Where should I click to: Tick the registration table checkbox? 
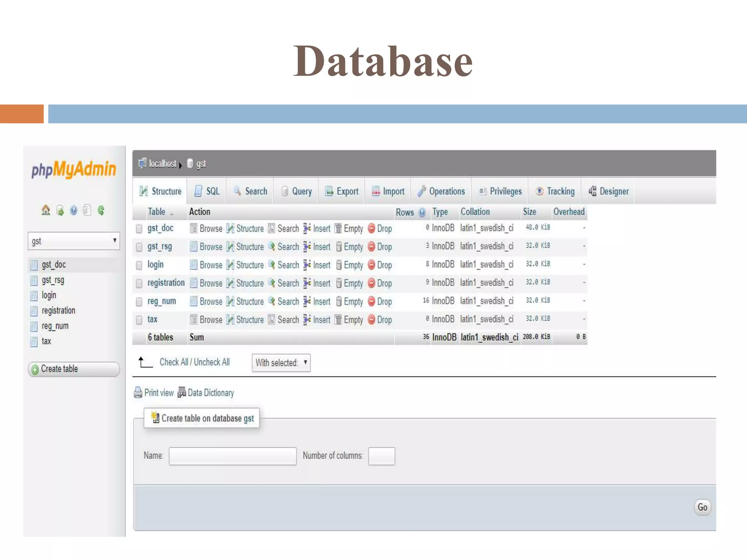pos(139,283)
